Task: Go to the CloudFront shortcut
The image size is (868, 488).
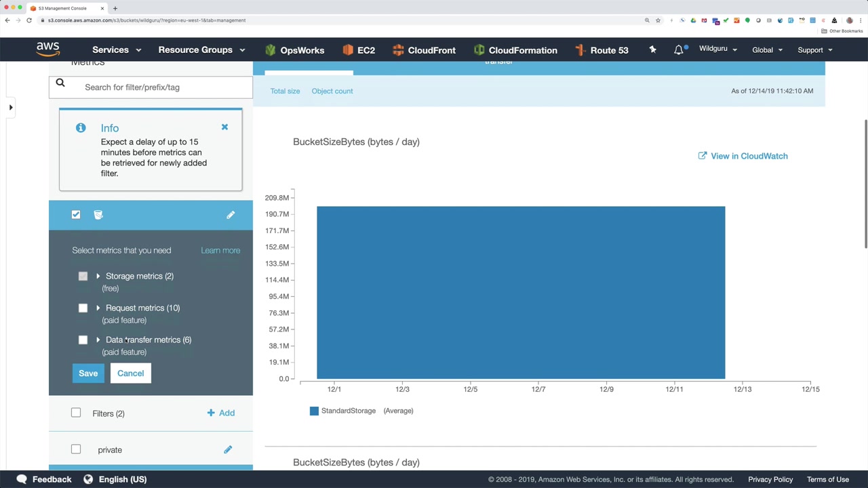Action: pos(424,50)
